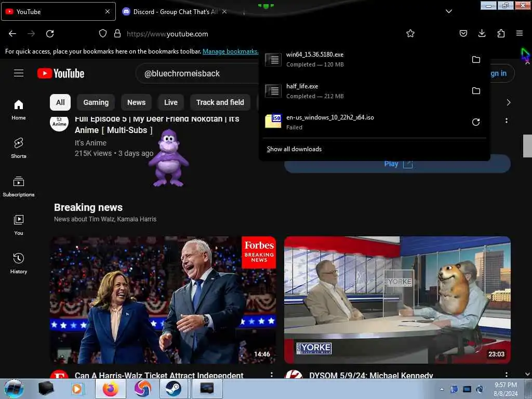Click the YouTube logo
The width and height of the screenshot is (532, 399).
[61, 73]
